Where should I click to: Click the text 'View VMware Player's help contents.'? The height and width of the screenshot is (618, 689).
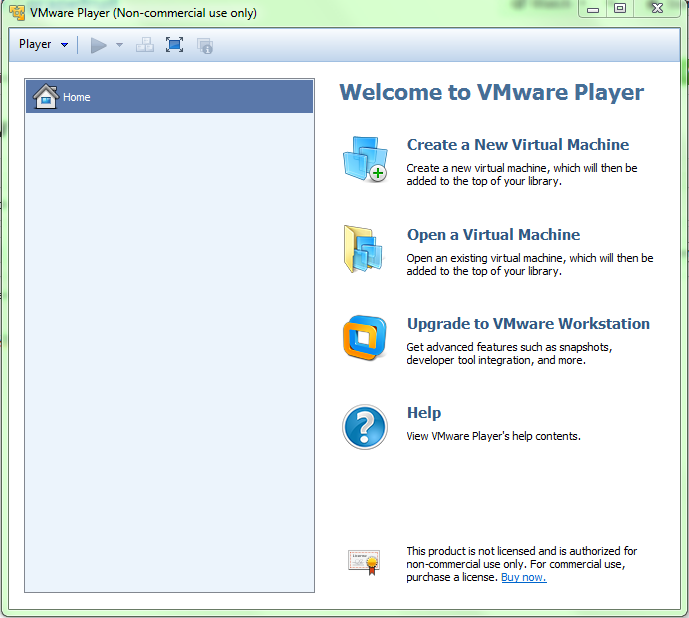493,436
